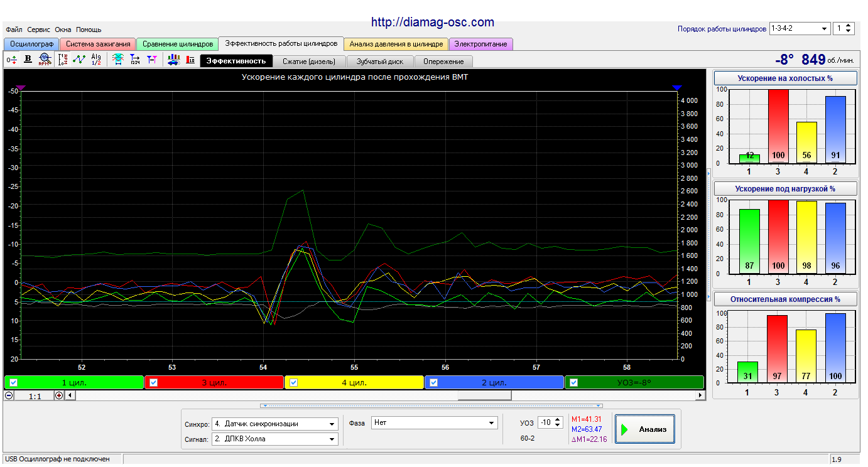Screen dimensions: 868x467
Task: Open the Окна menu
Action: click(63, 30)
